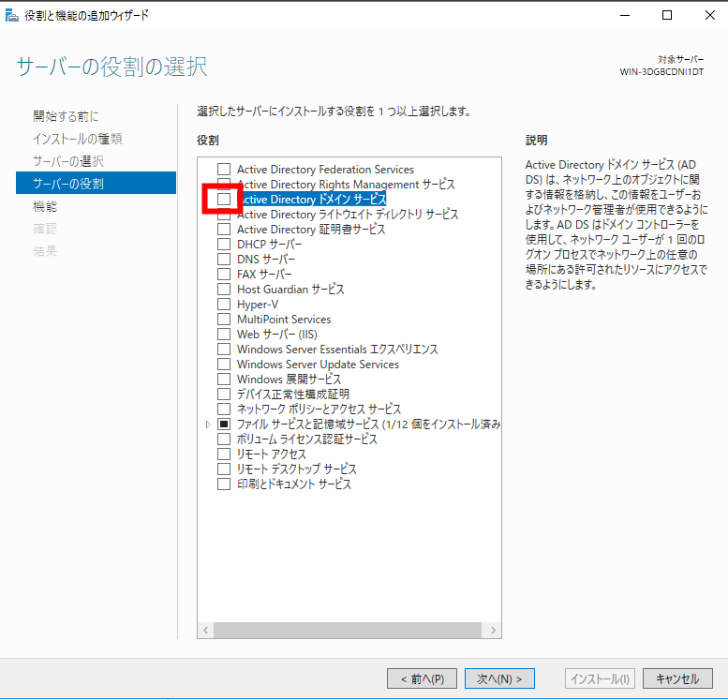Tick the Active Directory ドメイン サービス checkbox
The width and height of the screenshot is (728, 700).
[224, 200]
